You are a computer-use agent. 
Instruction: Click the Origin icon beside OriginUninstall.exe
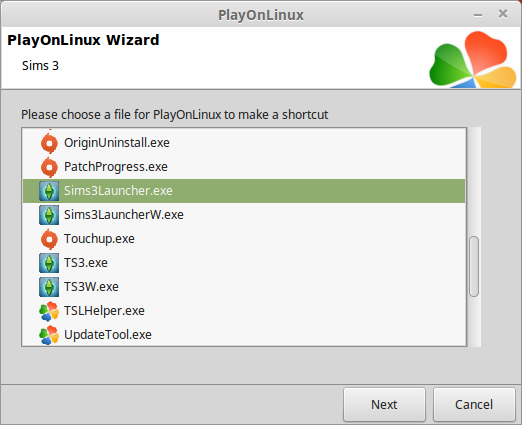click(49, 143)
